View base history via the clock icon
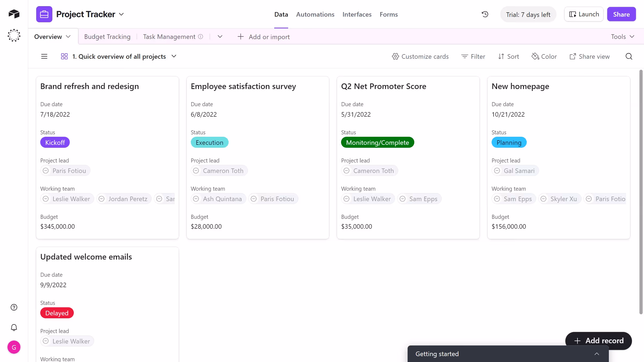 click(x=485, y=14)
